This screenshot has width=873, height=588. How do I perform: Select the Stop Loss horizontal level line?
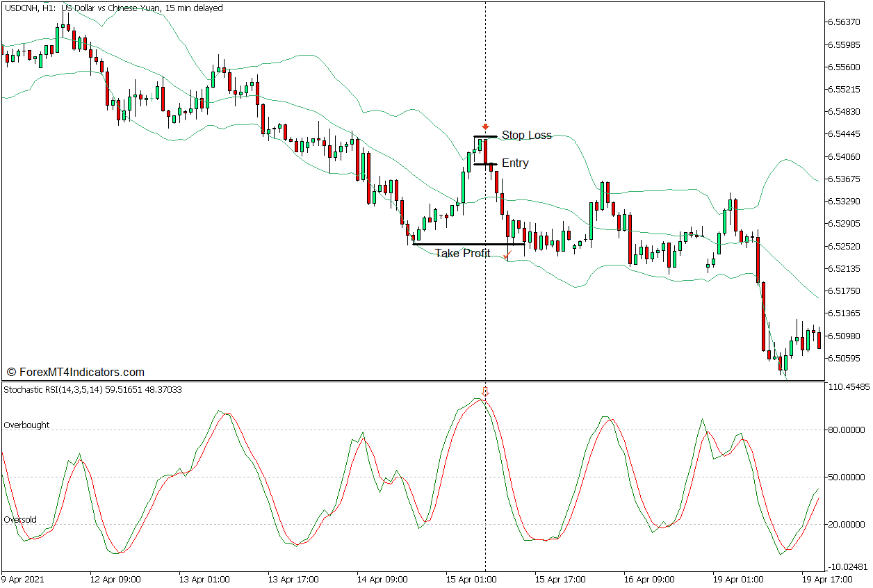[487, 136]
